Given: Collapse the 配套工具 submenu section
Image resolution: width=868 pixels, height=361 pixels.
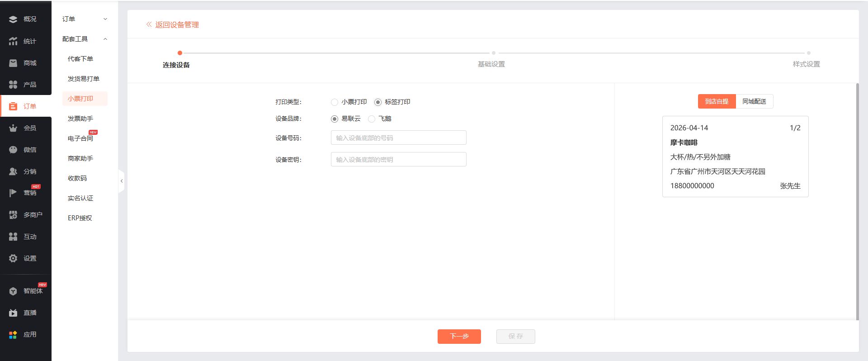Looking at the screenshot, I should click(105, 39).
